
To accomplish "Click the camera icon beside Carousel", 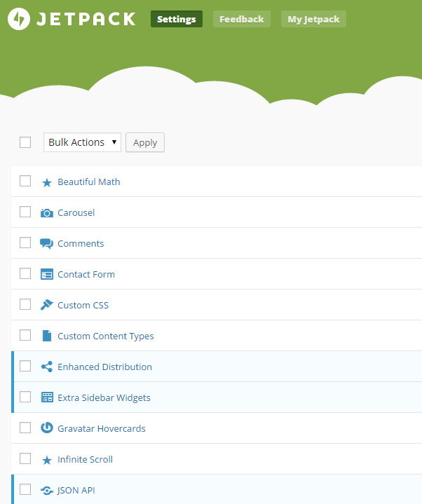I will [47, 213].
